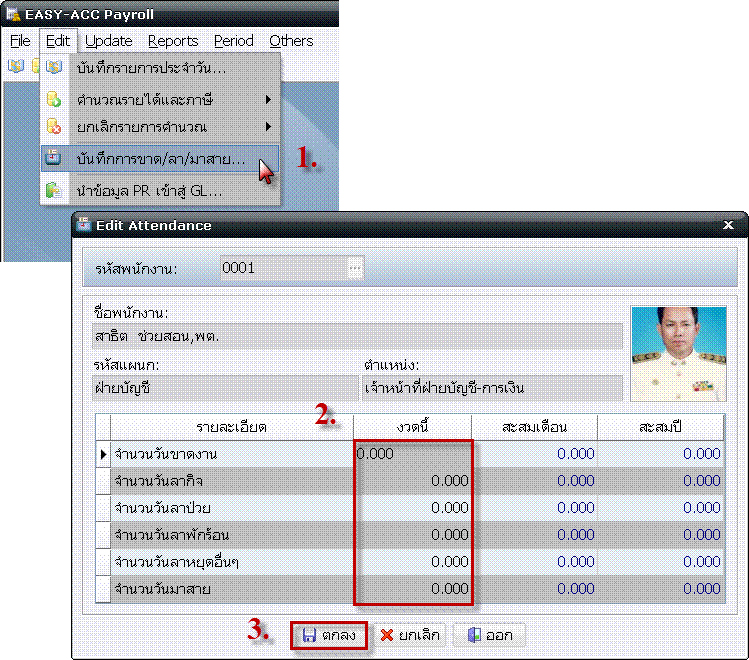The image size is (749, 660).
Task: Expand the คำนวณรายได้และภาษี submenu arrow
Action: pos(268,100)
